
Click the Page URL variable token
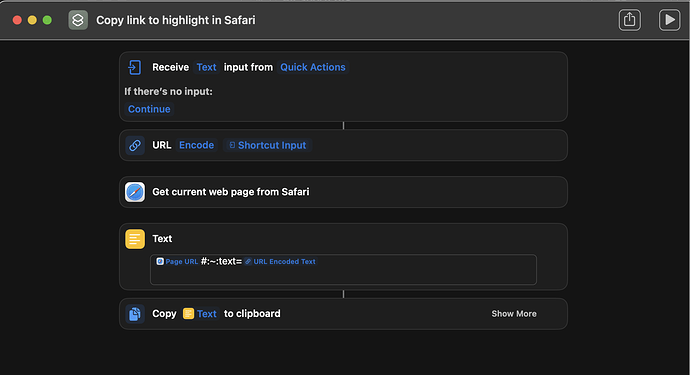point(177,261)
